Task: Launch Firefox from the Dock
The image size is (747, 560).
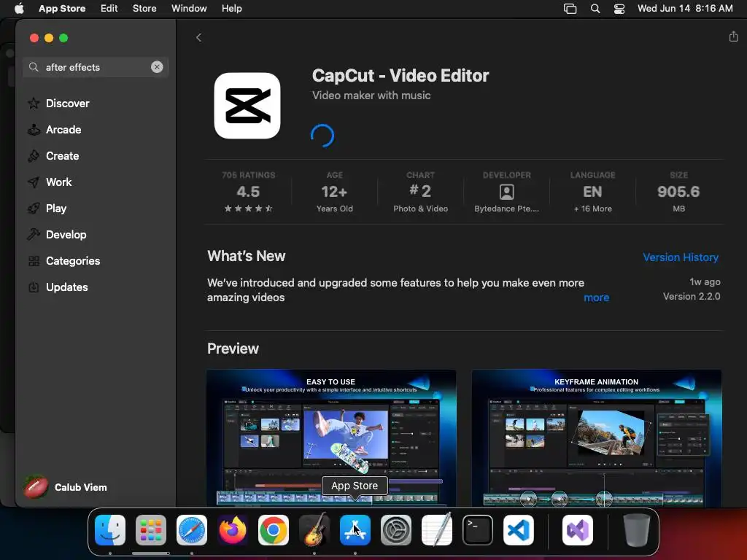Action: [x=233, y=530]
